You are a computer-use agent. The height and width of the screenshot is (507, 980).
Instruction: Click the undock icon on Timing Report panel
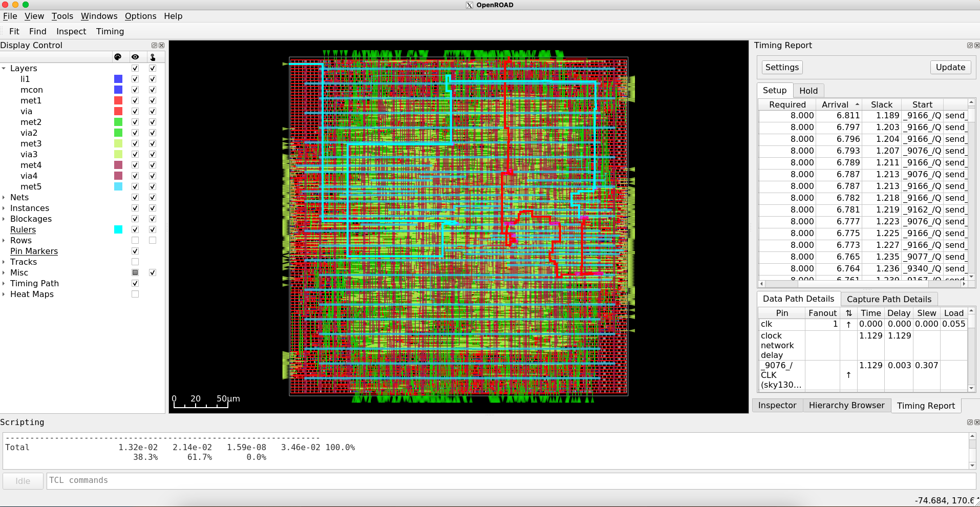pyautogui.click(x=969, y=45)
